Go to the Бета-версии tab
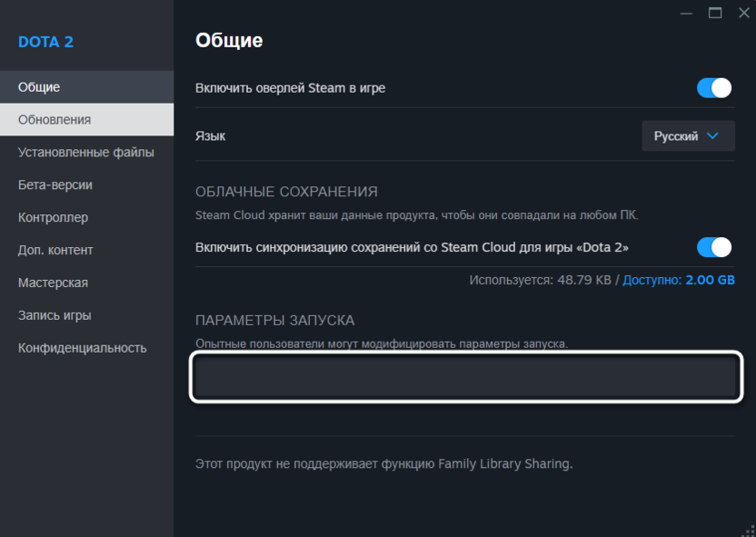 coord(55,185)
